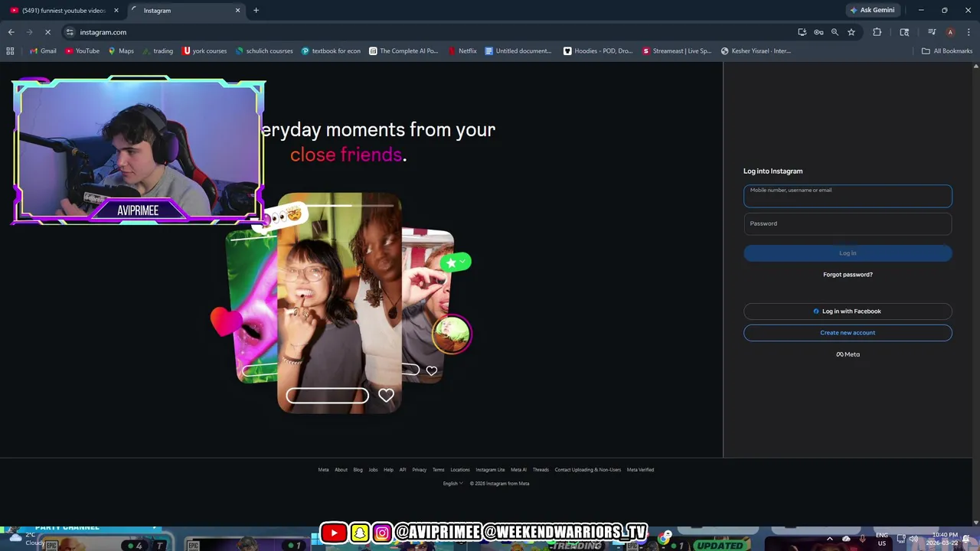
Task: Open the Privacy footer link
Action: [419, 470]
